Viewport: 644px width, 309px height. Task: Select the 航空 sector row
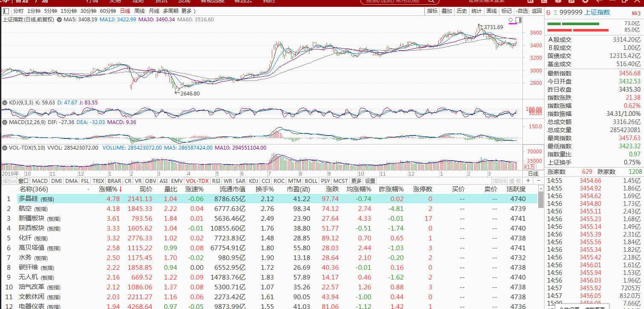click(269, 208)
